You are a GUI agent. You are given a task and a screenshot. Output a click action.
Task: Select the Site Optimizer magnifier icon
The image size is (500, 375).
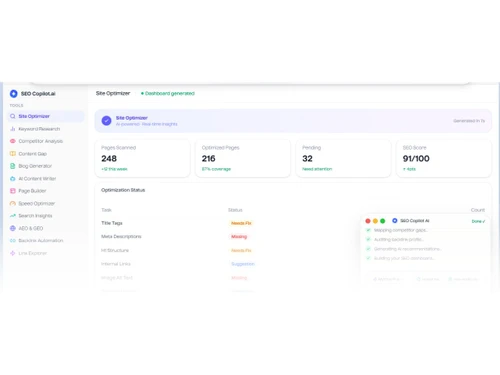13,116
